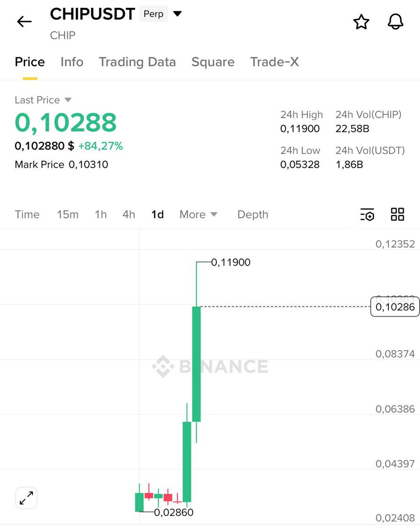Open price alert bell icon

click(395, 22)
